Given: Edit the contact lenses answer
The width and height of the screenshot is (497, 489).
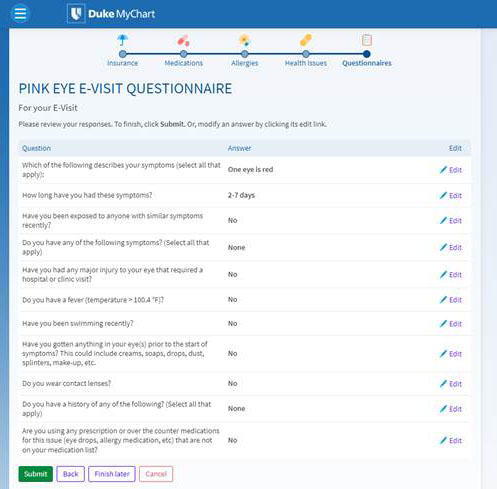Looking at the screenshot, I should [451, 384].
